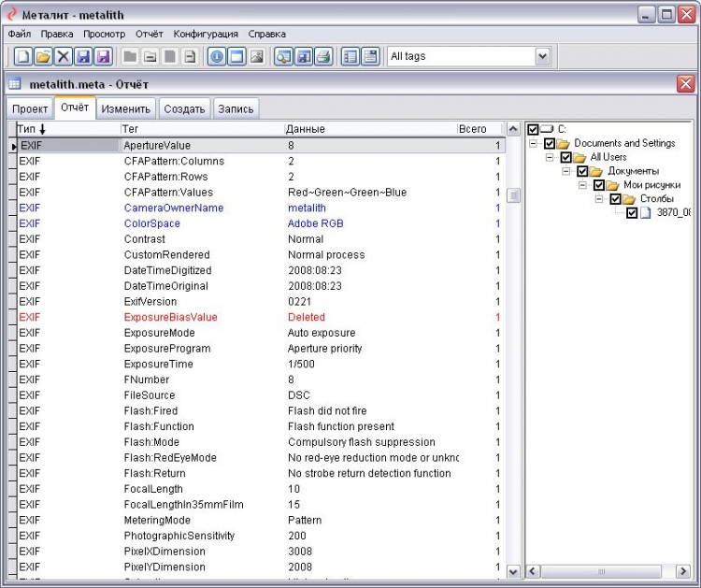Toggle the Documents and Settings checkbox
This screenshot has height=588, width=701.
pyautogui.click(x=549, y=144)
